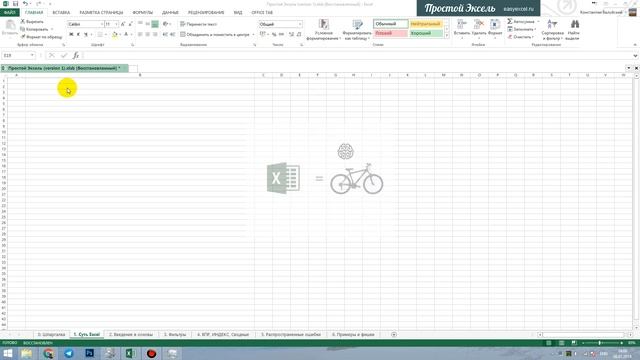640x360 pixels.
Task: Open the text orientation options
Action: click(166, 24)
